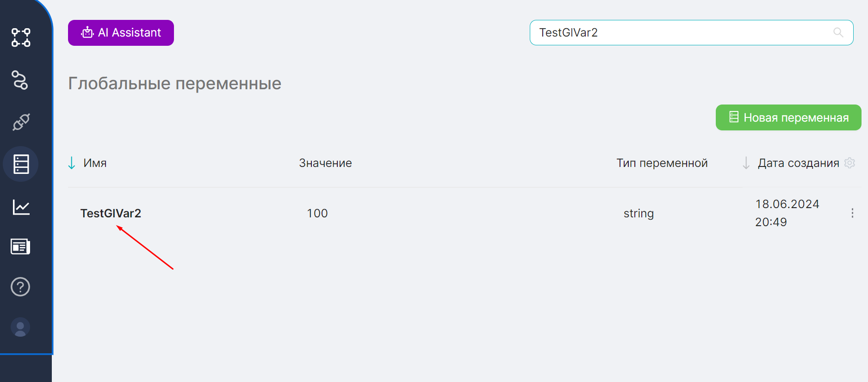Launch the AI Assistant
The image size is (868, 382).
(121, 33)
